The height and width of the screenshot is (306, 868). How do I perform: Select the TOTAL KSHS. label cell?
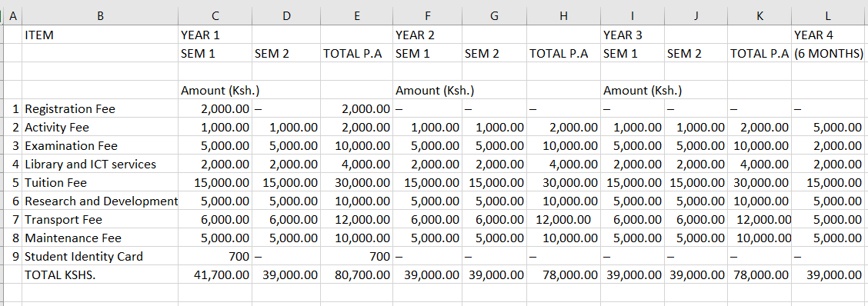(99, 274)
